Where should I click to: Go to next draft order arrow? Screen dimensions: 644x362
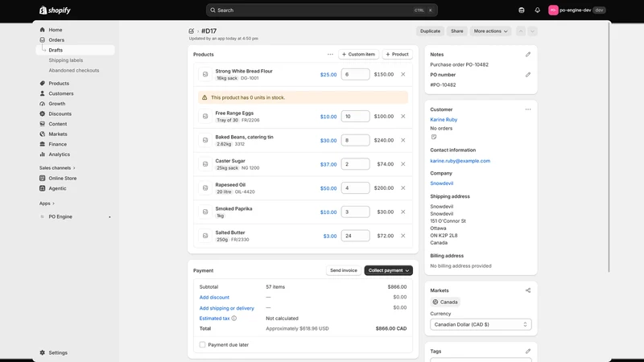point(532,31)
